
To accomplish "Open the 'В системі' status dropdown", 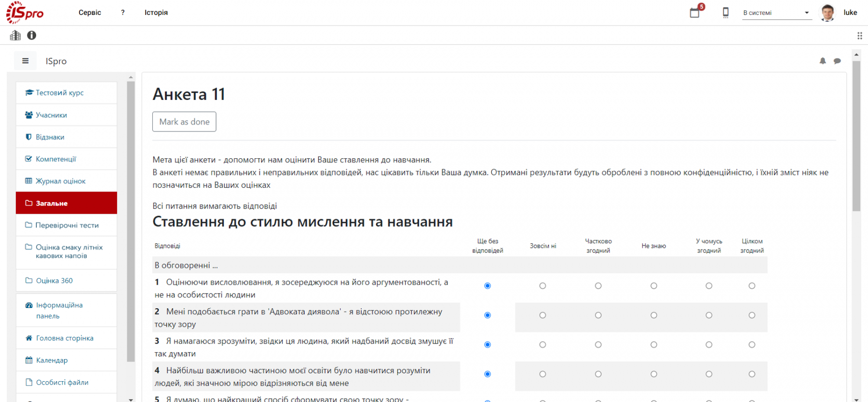I will (776, 13).
